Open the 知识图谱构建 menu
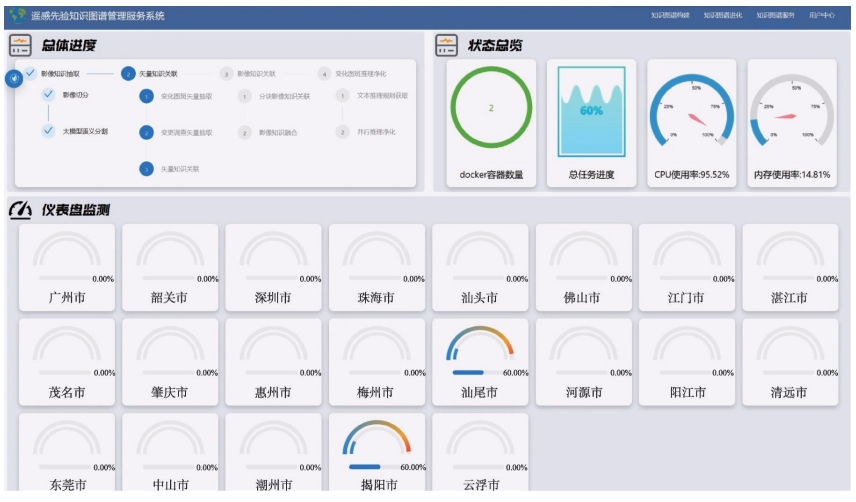Screen dimensions: 856x502 pyautogui.click(x=670, y=16)
